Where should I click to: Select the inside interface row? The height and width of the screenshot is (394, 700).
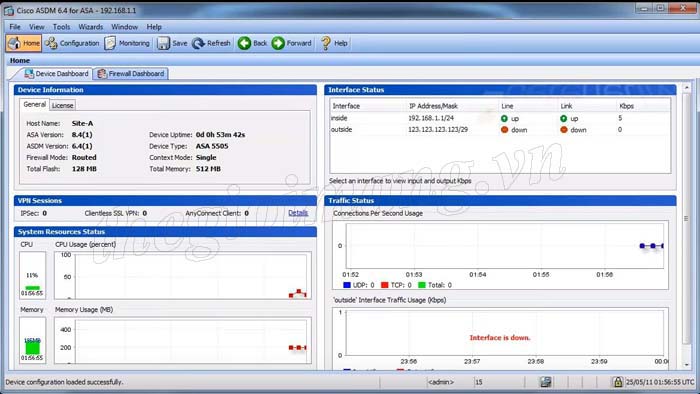[x=500, y=118]
